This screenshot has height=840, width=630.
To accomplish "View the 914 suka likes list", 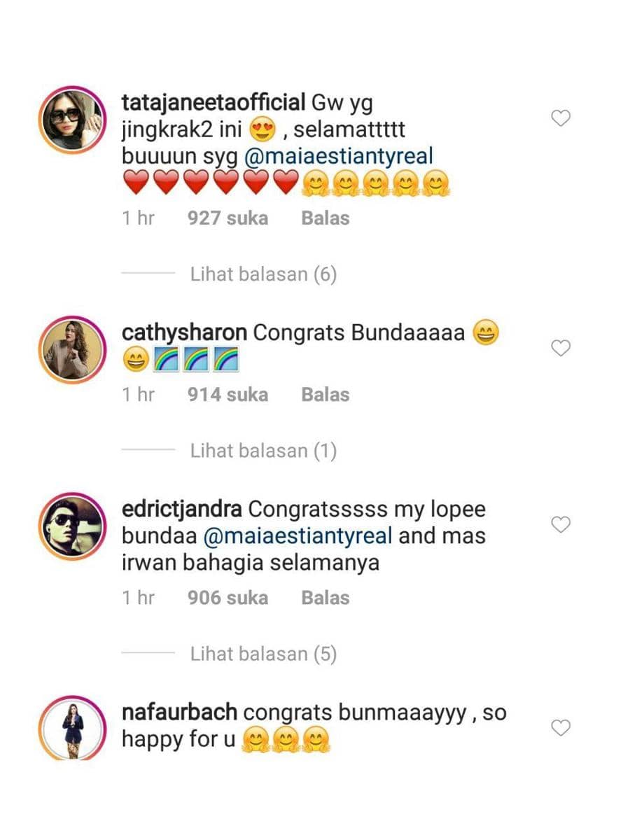I will coord(227,395).
